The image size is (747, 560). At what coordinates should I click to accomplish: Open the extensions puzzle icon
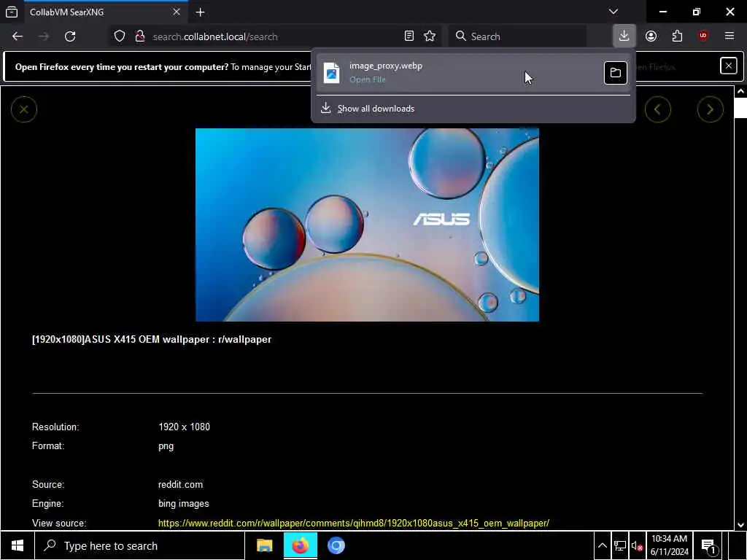coord(677,36)
